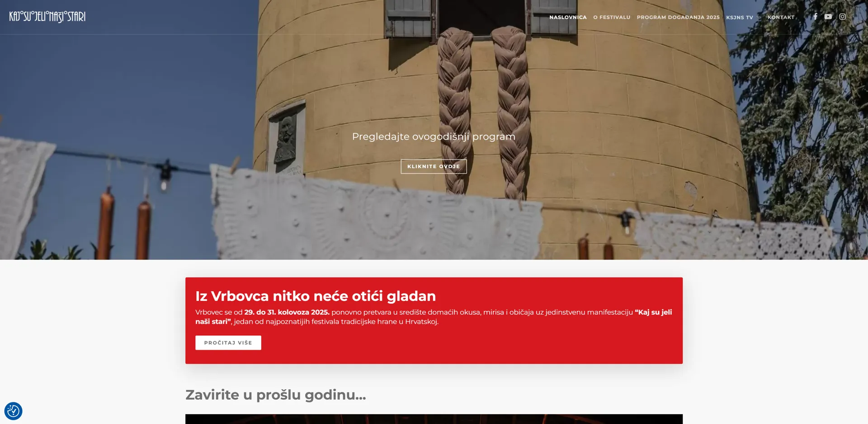
Task: Open the video thumbnail below Zavirite heading
Action: point(434,419)
